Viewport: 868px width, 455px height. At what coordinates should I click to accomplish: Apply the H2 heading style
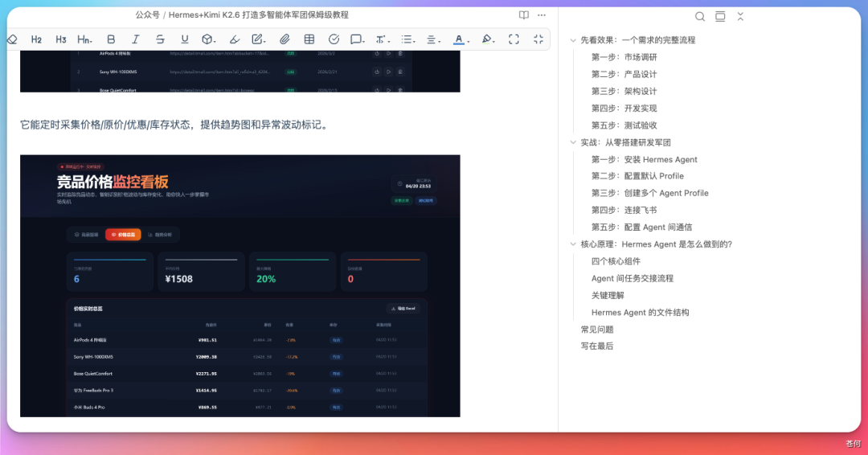click(x=36, y=39)
